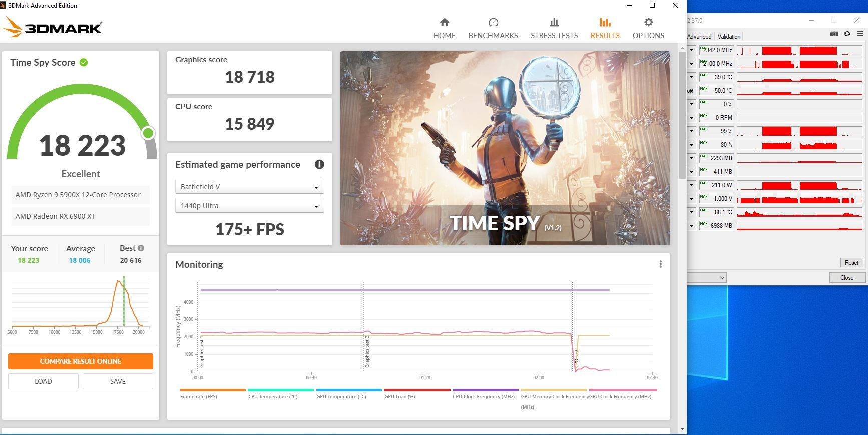
Task: Open the GPU-Z hamburger menu
Action: tap(860, 34)
